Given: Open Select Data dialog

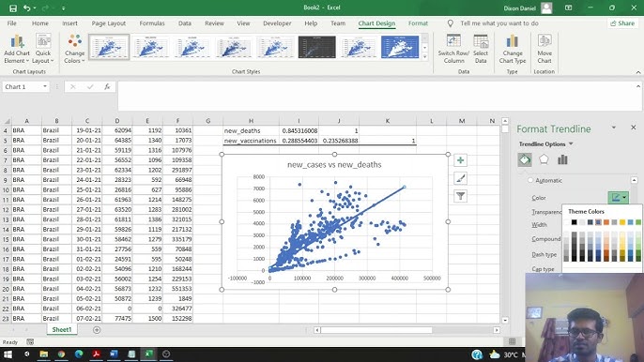Looking at the screenshot, I should 481,49.
